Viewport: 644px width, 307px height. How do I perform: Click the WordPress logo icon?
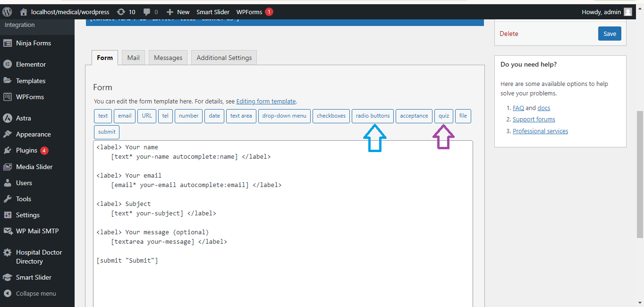point(7,12)
